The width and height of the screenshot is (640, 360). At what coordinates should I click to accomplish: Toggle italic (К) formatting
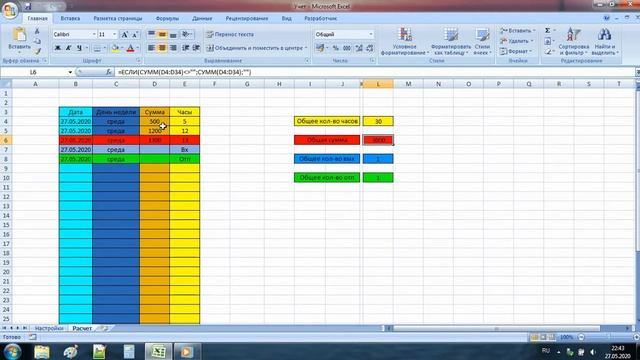68,48
